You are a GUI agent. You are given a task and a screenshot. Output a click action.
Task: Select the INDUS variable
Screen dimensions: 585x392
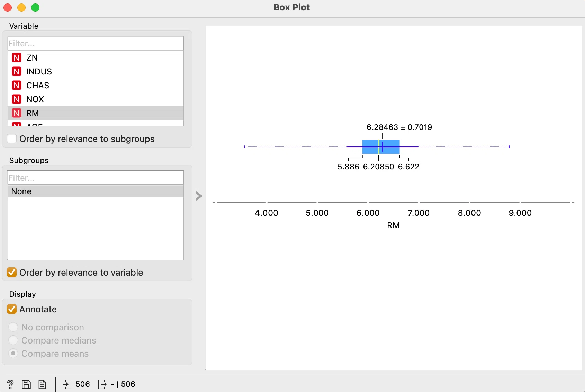tap(95, 71)
